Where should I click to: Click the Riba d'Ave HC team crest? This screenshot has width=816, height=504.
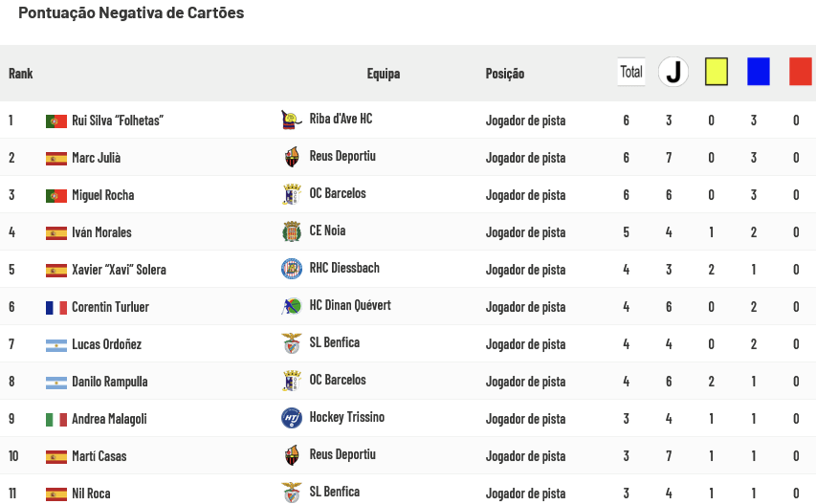pyautogui.click(x=292, y=120)
